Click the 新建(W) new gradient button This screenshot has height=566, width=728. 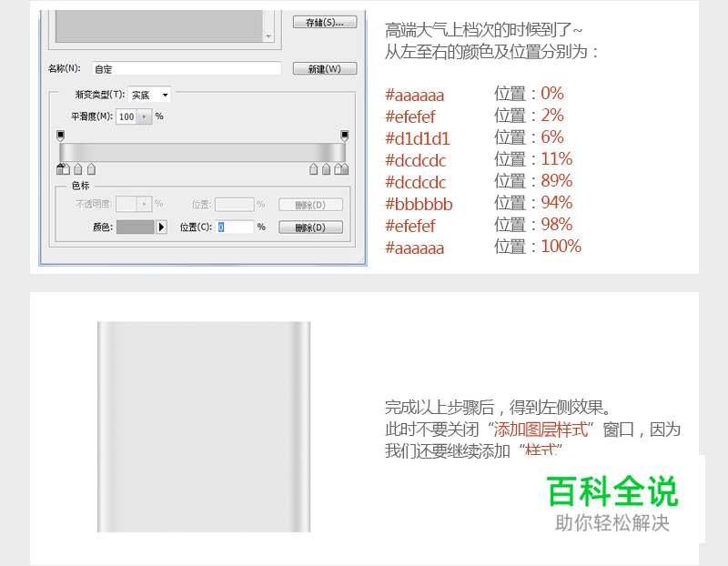[x=325, y=68]
